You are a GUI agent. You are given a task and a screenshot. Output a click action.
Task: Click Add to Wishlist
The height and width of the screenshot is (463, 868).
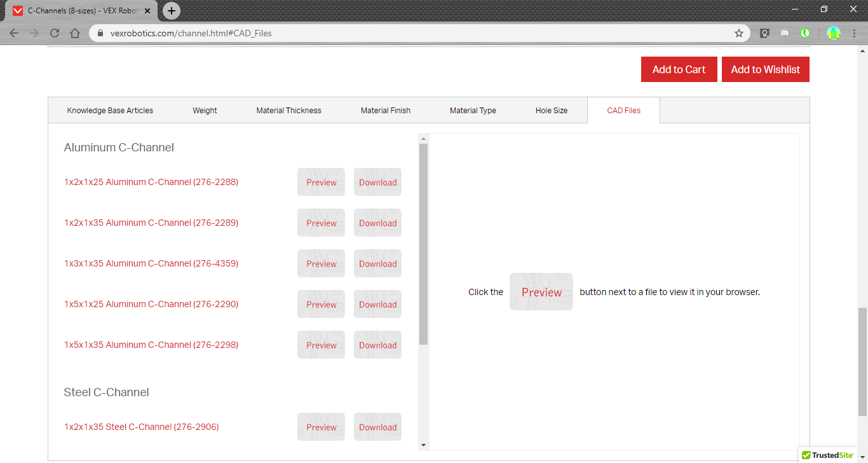(x=765, y=69)
